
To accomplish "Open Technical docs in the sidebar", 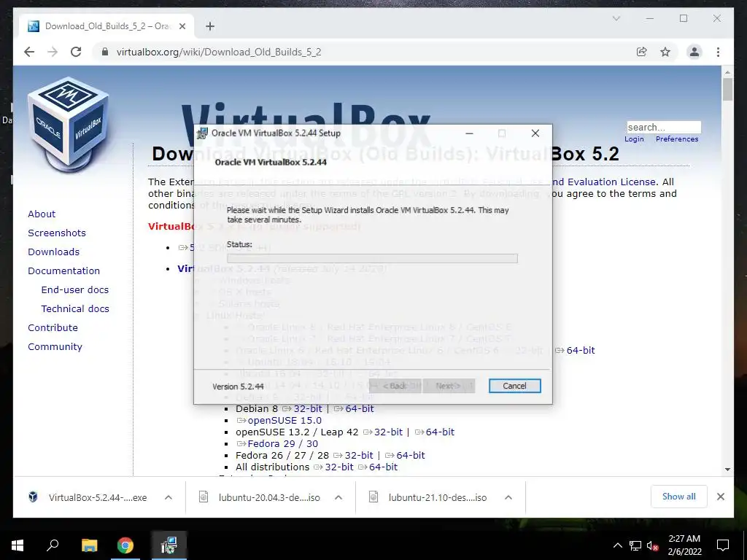I will 75,308.
